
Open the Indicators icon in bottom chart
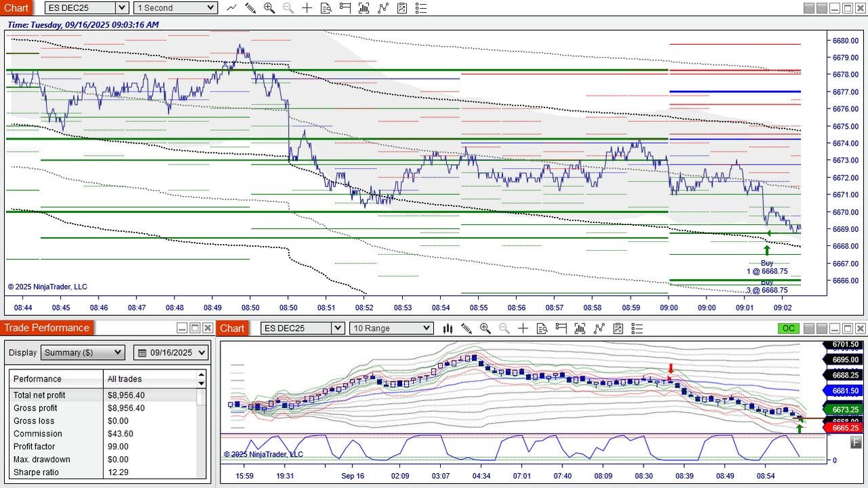coord(599,329)
